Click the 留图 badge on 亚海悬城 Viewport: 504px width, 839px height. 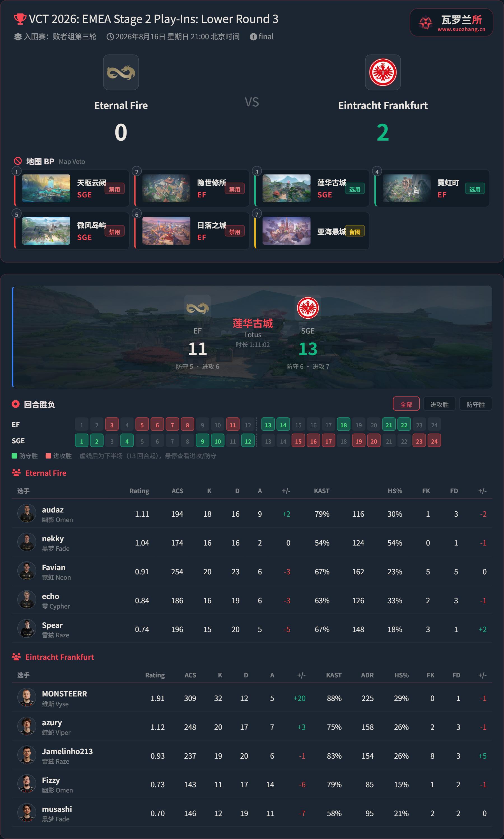355,232
